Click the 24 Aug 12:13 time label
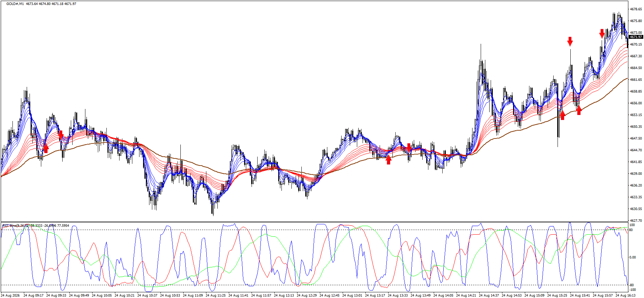The width and height of the screenshot is (644, 298). coord(284,296)
